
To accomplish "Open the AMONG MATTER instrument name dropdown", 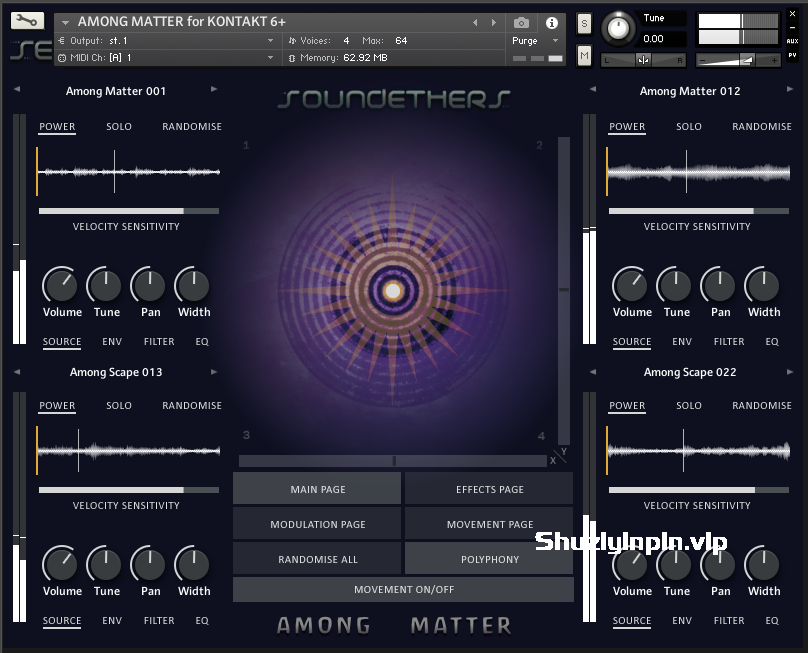I will [65, 23].
